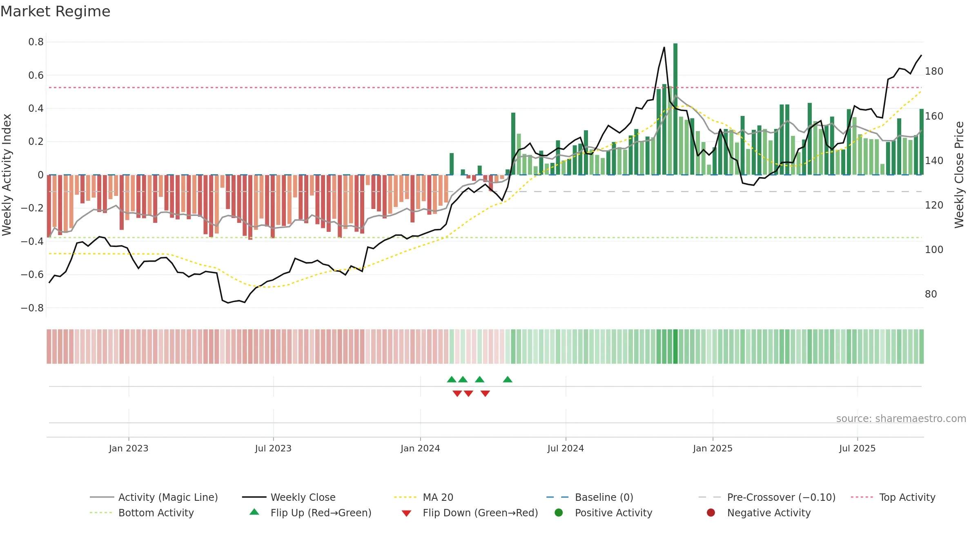Click the Negative Activity legend entry

coord(759,513)
